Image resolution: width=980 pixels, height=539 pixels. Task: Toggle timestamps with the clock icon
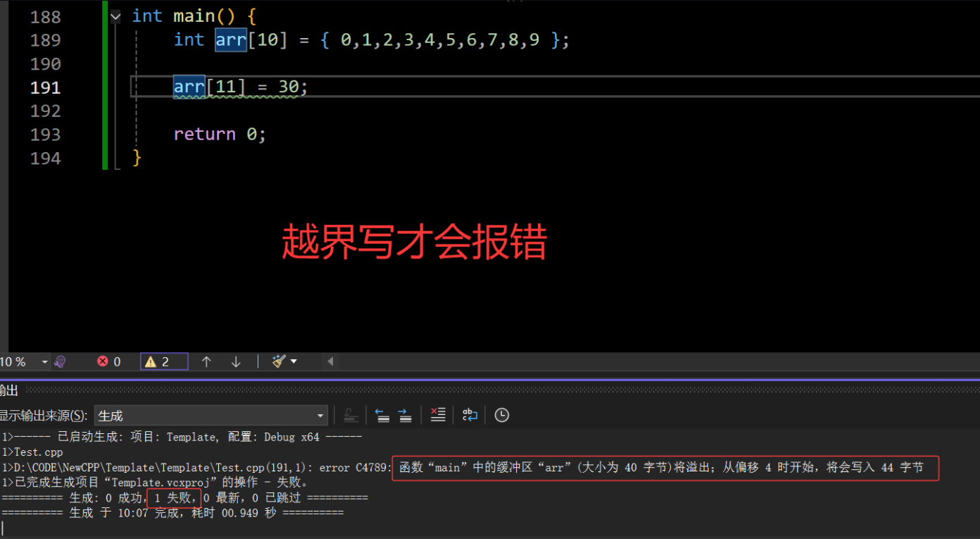point(501,415)
